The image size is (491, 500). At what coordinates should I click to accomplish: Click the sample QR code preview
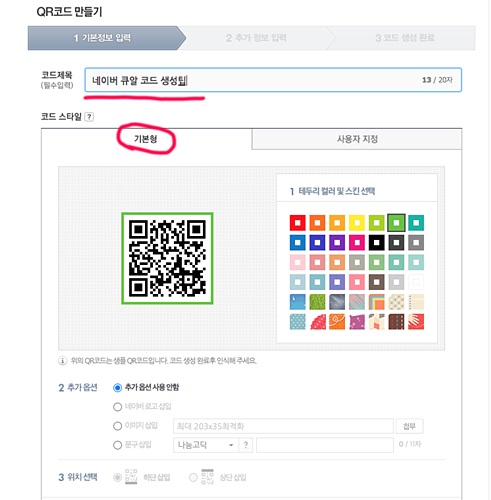tap(167, 258)
